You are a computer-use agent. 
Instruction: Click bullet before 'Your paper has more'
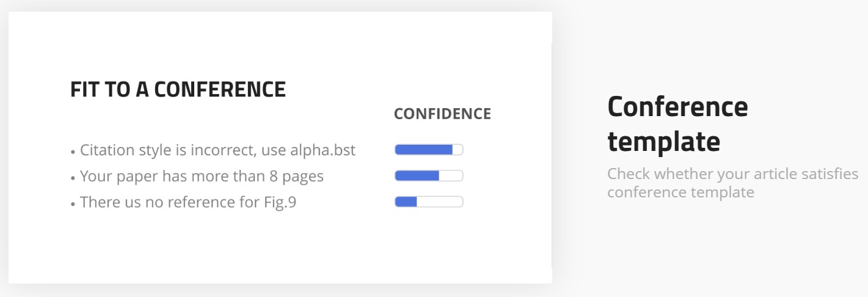coord(73,178)
